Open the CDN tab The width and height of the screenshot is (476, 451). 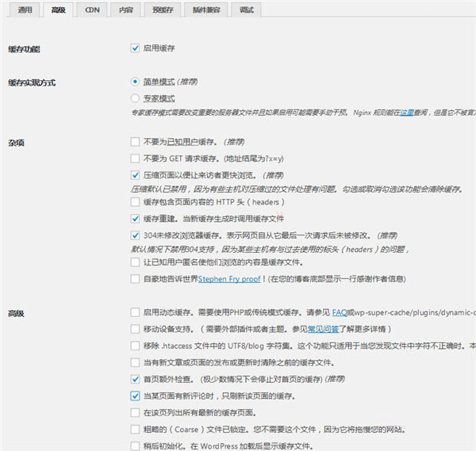click(x=92, y=10)
